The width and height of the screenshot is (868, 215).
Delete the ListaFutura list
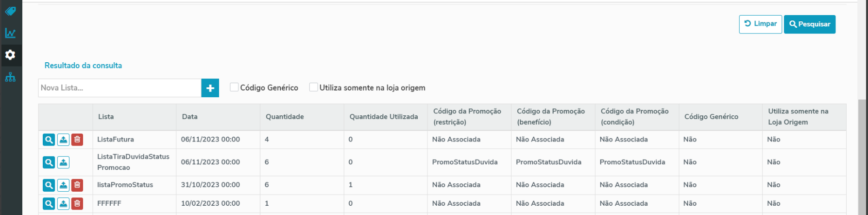pyautogui.click(x=77, y=140)
